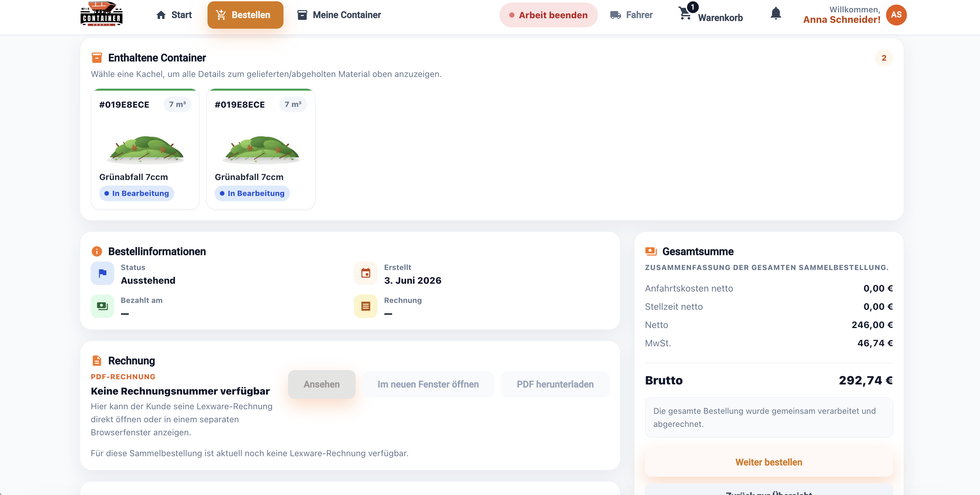Click Keine Rechnungsnummer verfügbar text

pos(180,391)
